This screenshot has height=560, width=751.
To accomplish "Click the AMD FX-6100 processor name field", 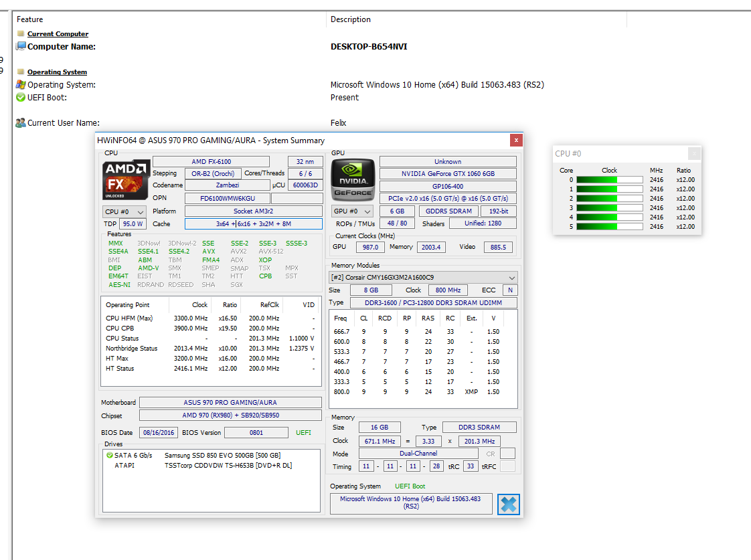I will tap(211, 161).
